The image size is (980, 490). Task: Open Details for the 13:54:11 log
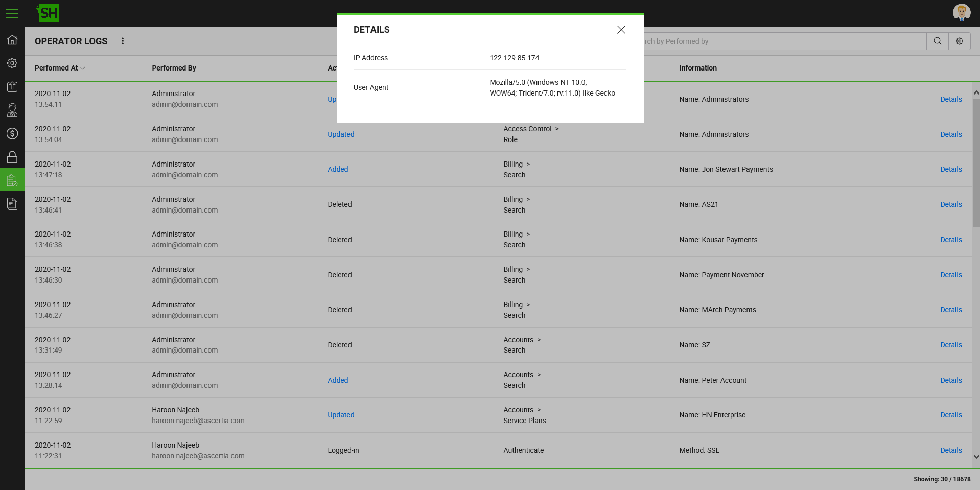tap(951, 99)
